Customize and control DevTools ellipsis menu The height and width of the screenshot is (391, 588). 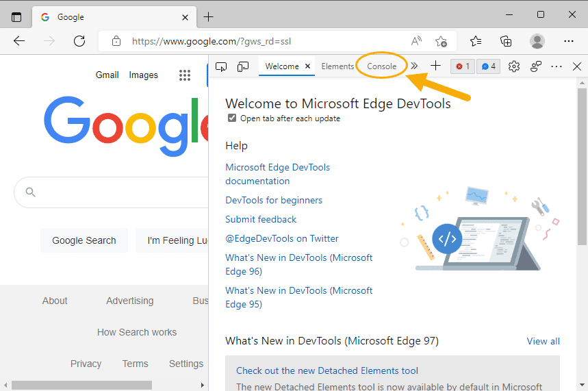tap(557, 67)
